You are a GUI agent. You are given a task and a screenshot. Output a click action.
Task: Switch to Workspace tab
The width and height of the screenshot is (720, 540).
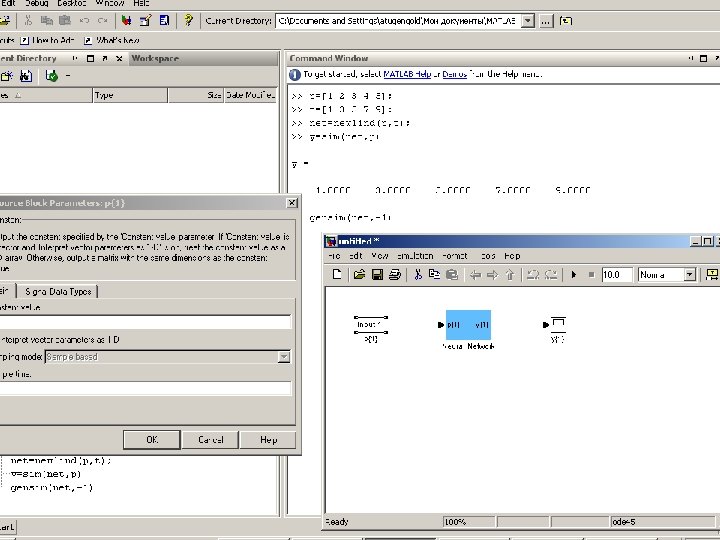[x=155, y=58]
